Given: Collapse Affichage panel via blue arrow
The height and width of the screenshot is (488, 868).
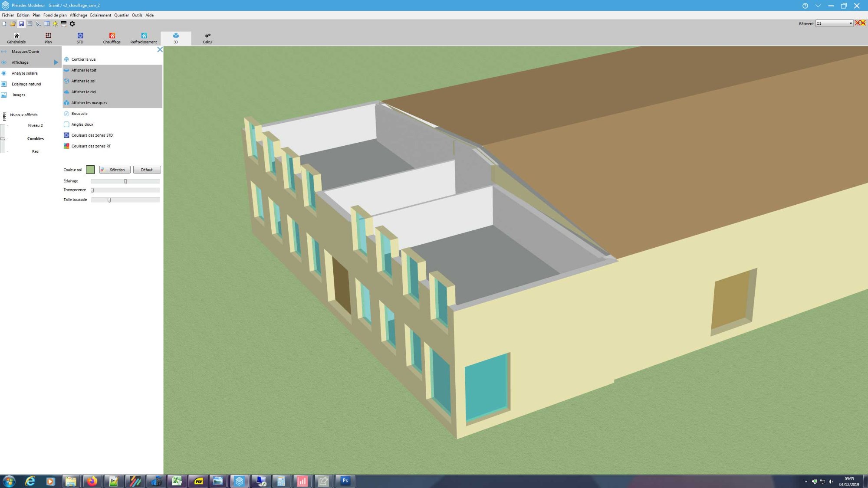Looking at the screenshot, I should coord(56,62).
